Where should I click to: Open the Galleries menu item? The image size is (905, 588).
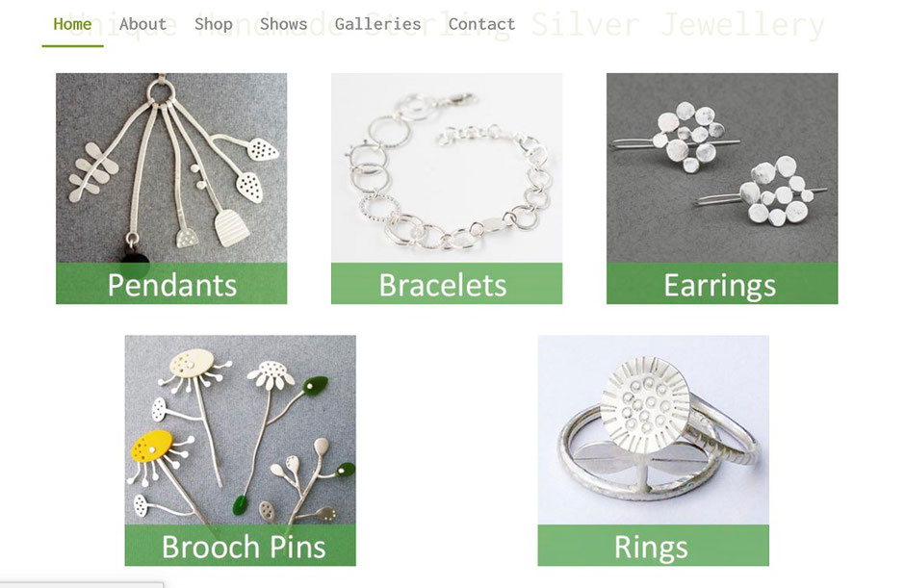click(377, 24)
